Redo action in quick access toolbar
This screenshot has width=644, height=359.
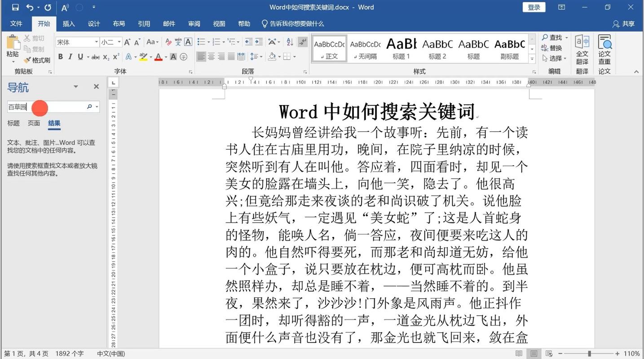[48, 7]
